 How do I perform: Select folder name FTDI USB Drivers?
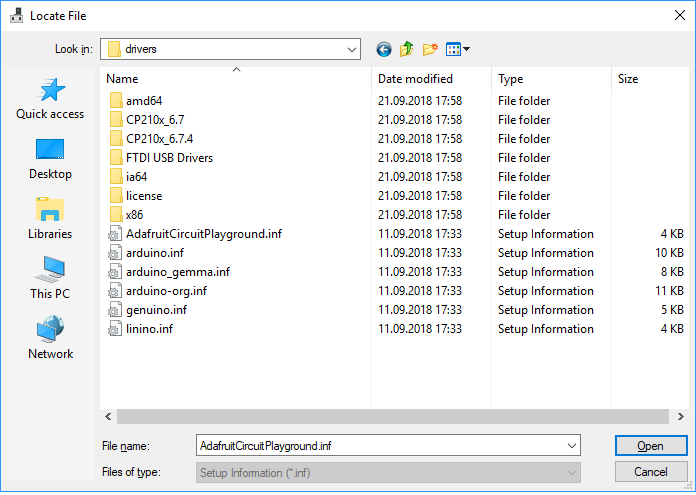point(169,158)
